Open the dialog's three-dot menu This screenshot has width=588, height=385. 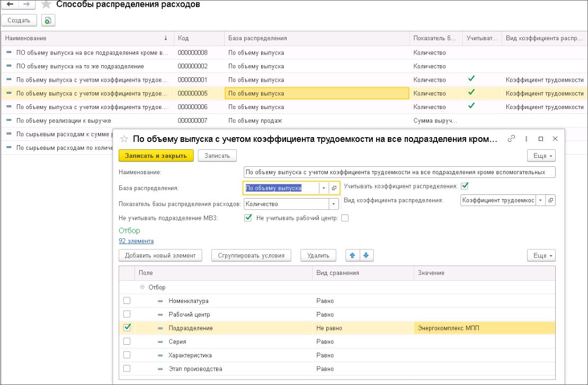[x=526, y=139]
